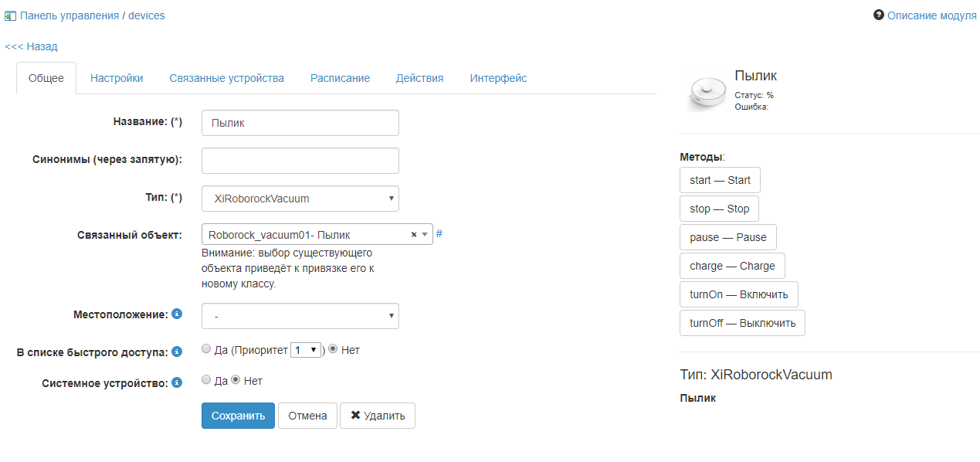The width and height of the screenshot is (980, 462).
Task: Switch to the Настройки tab
Action: 117,78
